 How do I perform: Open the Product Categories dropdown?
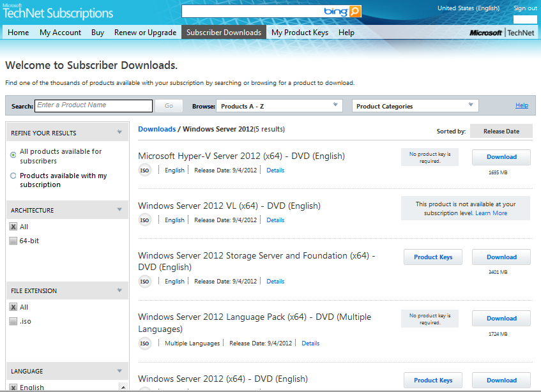[415, 105]
